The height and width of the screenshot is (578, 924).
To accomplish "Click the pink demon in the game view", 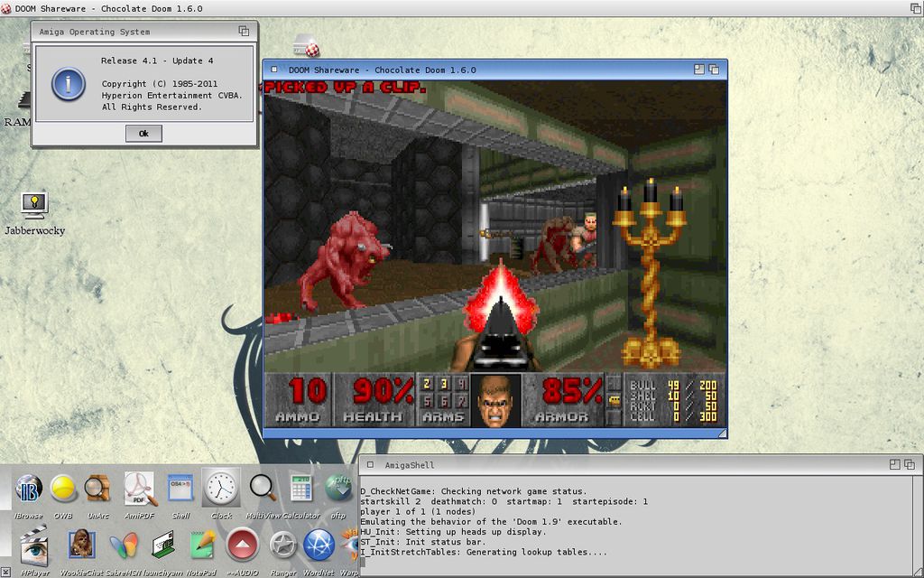I will (x=344, y=263).
